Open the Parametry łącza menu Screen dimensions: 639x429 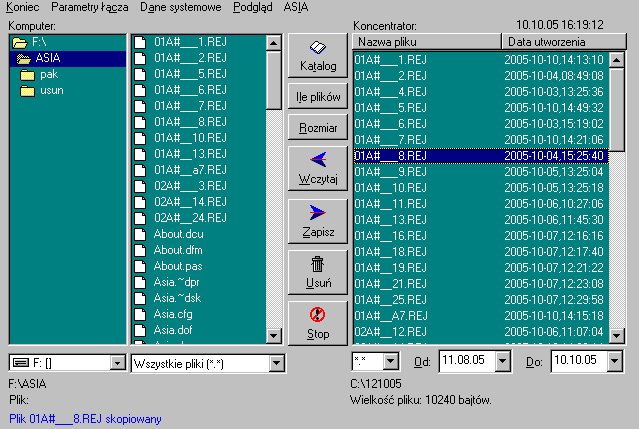(90, 7)
